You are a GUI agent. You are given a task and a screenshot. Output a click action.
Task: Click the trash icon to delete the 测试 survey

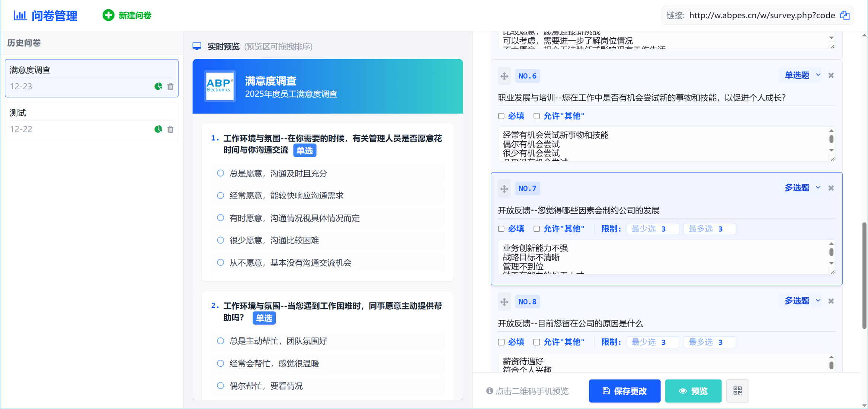tap(170, 129)
